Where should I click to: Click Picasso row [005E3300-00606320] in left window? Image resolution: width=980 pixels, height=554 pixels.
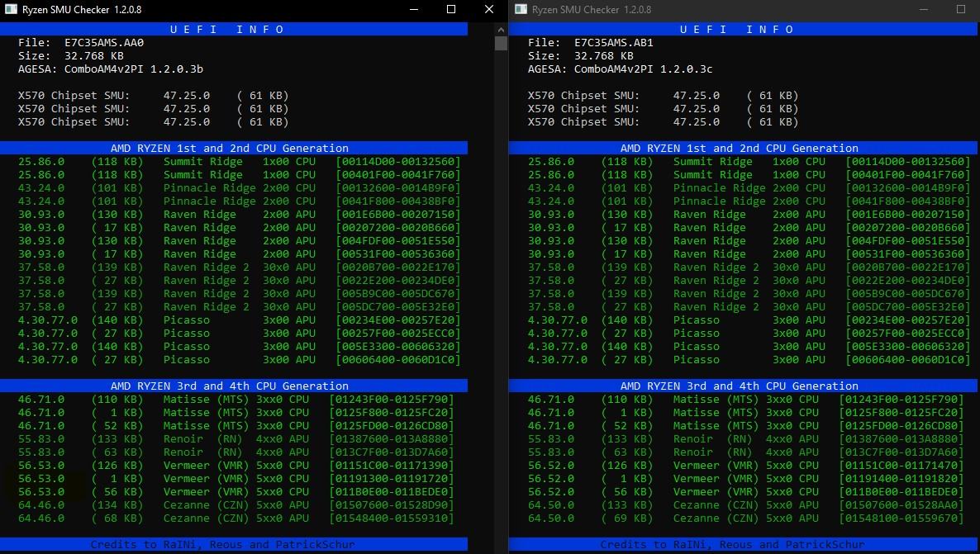coord(240,347)
